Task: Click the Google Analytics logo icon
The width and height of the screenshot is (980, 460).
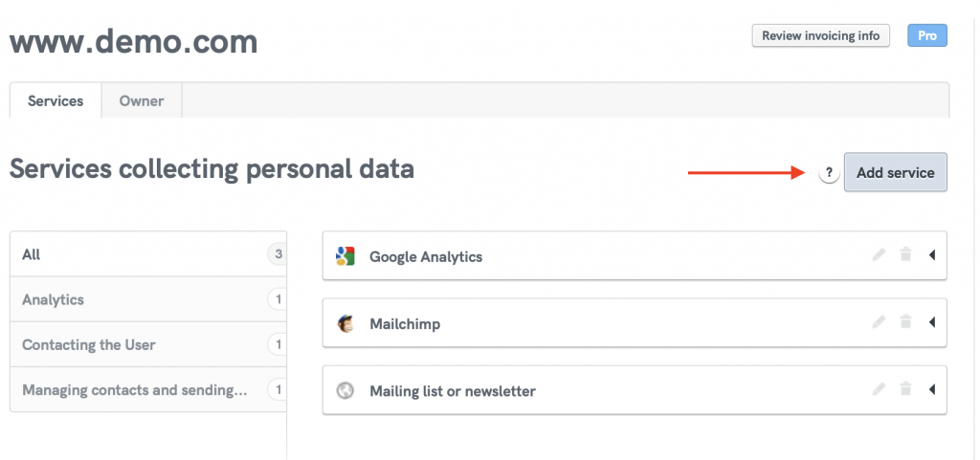Action: pyautogui.click(x=345, y=256)
